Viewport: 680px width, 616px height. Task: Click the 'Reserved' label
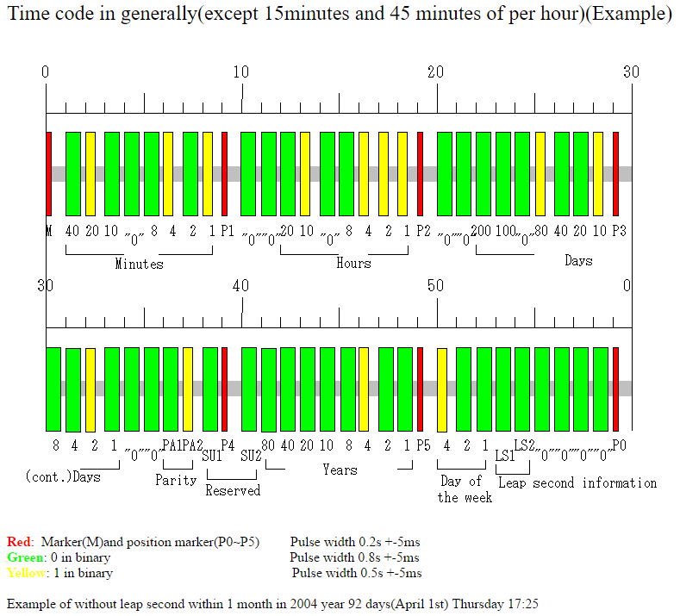(x=233, y=490)
